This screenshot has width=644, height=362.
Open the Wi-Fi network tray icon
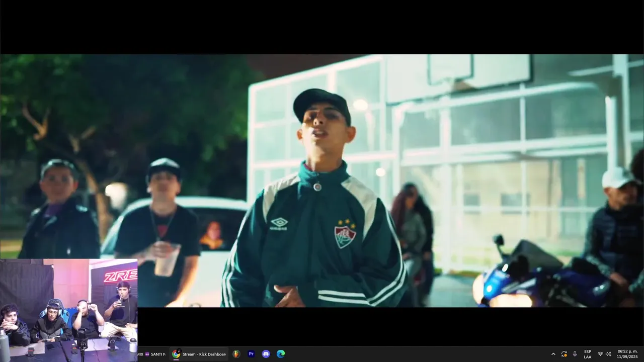click(x=600, y=354)
